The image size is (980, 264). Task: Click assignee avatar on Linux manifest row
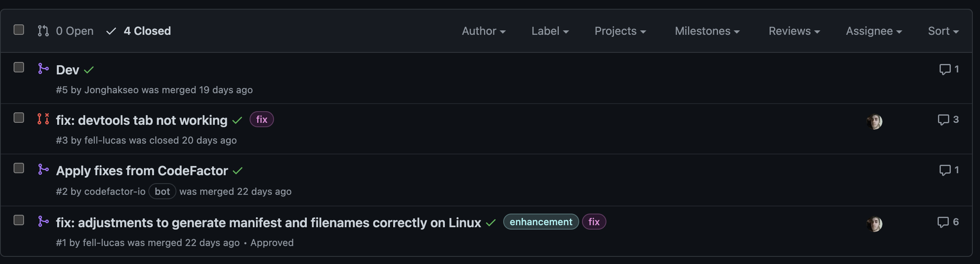pyautogui.click(x=874, y=224)
